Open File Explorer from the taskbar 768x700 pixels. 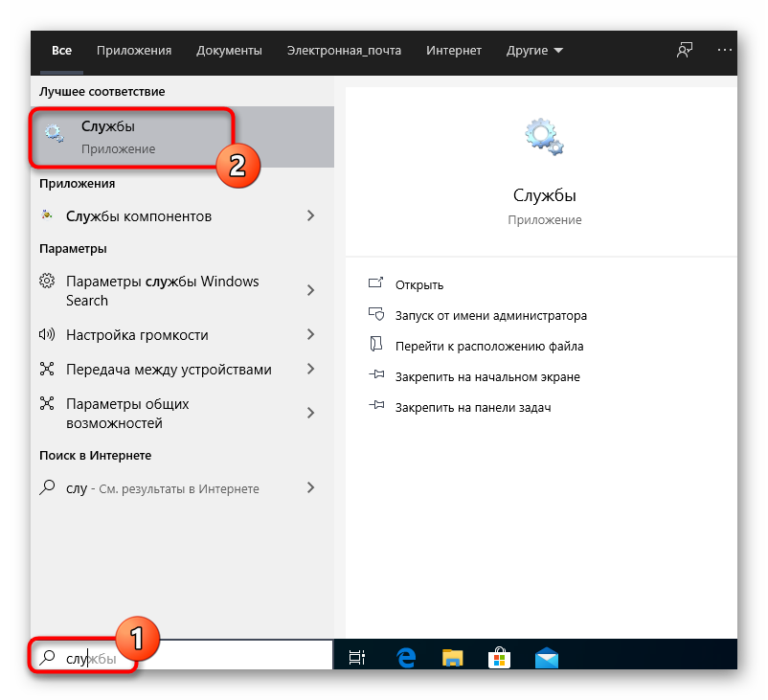[x=452, y=658]
